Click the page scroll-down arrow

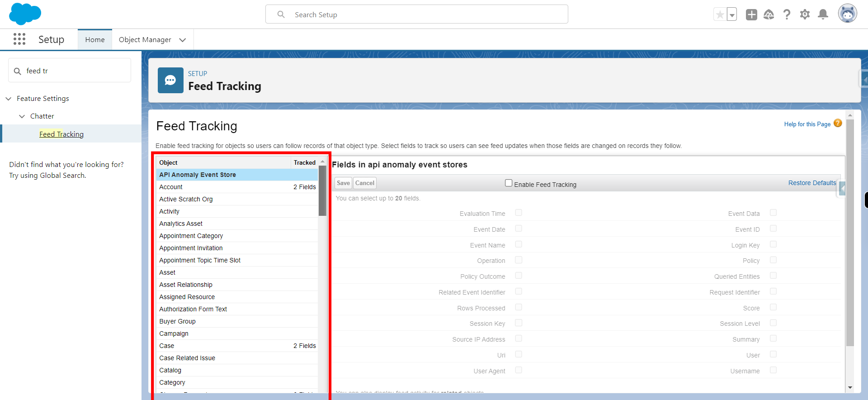point(850,387)
